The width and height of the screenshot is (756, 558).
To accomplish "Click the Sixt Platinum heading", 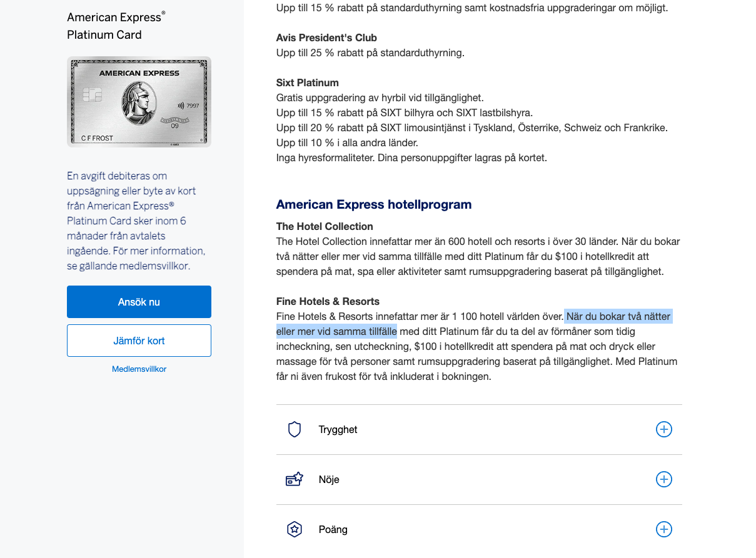I will point(307,82).
